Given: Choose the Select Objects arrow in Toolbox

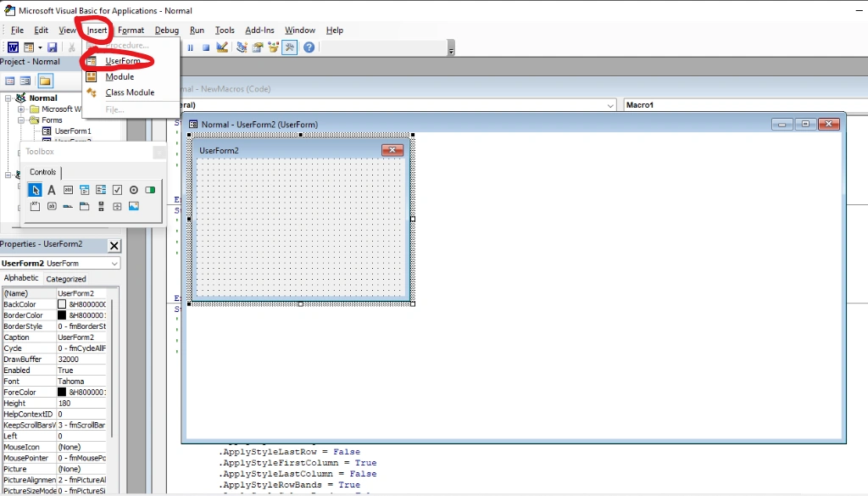Looking at the screenshot, I should (x=34, y=190).
